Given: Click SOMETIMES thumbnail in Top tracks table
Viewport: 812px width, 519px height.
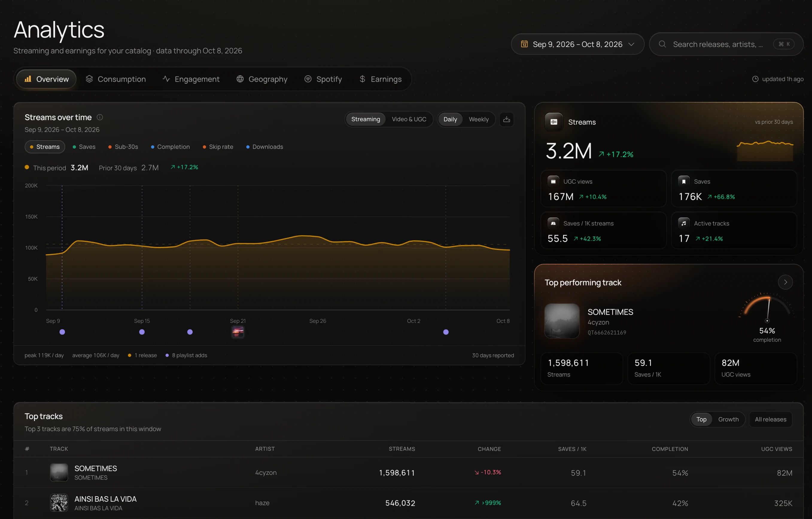Looking at the screenshot, I should pos(59,472).
